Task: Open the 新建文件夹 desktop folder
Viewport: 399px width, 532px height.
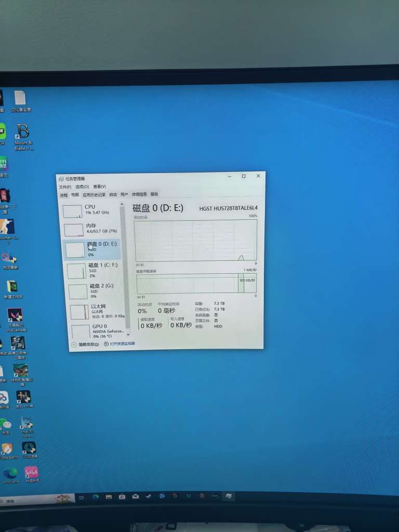Action: (12, 289)
